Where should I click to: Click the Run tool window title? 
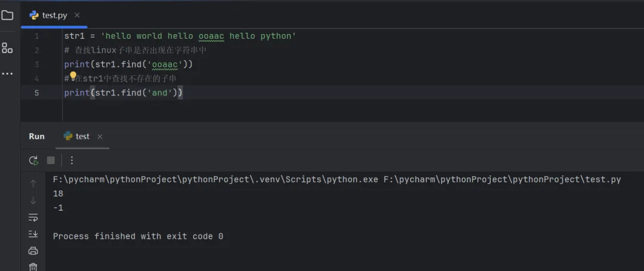coord(36,136)
